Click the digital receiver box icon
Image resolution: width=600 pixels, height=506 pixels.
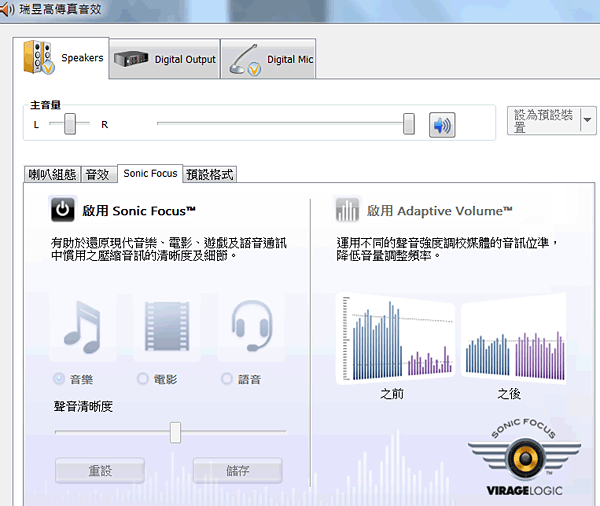tap(131, 59)
